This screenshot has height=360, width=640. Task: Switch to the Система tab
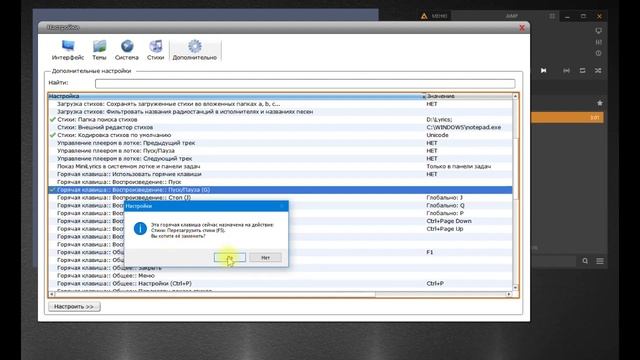[x=127, y=50]
